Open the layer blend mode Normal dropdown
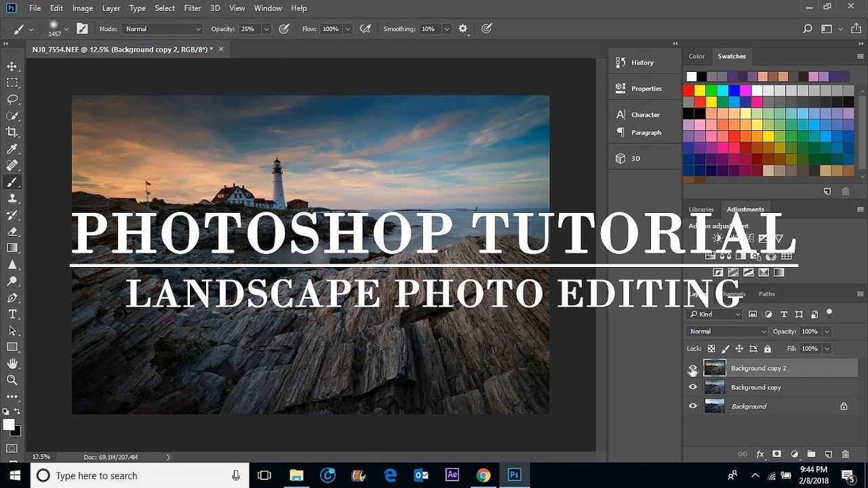This screenshot has height=488, width=868. [727, 331]
